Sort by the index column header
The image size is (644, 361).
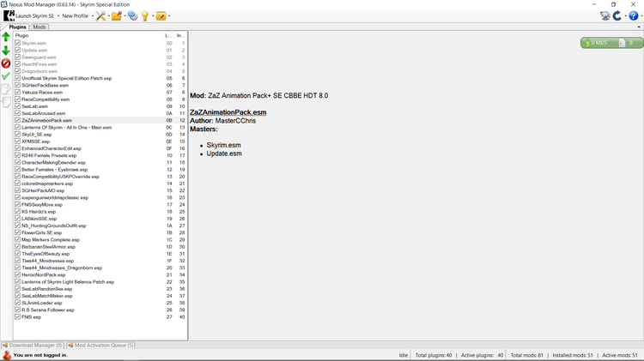(180, 36)
